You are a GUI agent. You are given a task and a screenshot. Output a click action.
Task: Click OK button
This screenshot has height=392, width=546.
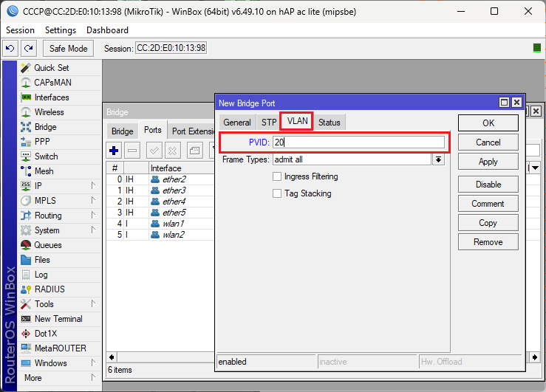pos(488,123)
